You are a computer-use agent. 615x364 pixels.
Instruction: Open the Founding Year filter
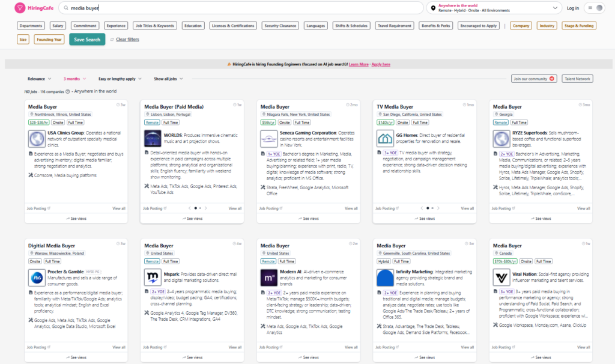coord(49,40)
